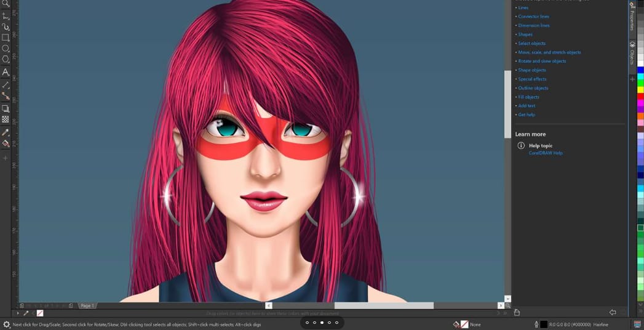The width and height of the screenshot is (644, 330).
Task: Open the CorelDRAW Help link
Action: tap(546, 153)
